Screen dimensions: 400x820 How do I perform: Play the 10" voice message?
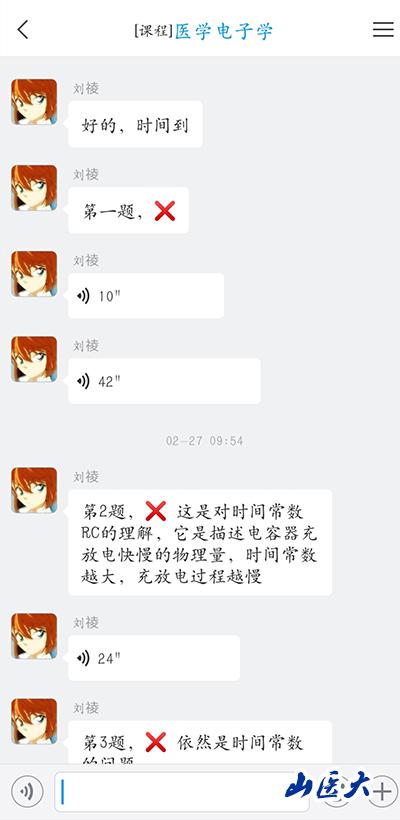tap(146, 296)
